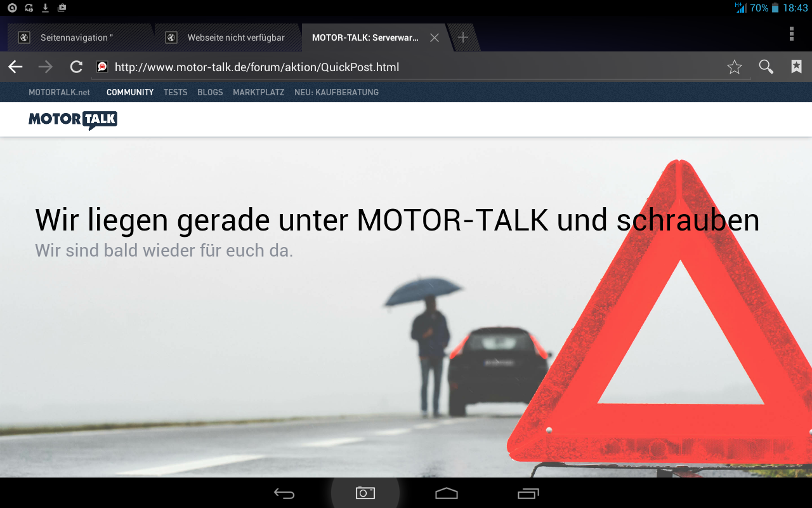Reload the current page
The width and height of the screenshot is (812, 508).
[x=75, y=67]
